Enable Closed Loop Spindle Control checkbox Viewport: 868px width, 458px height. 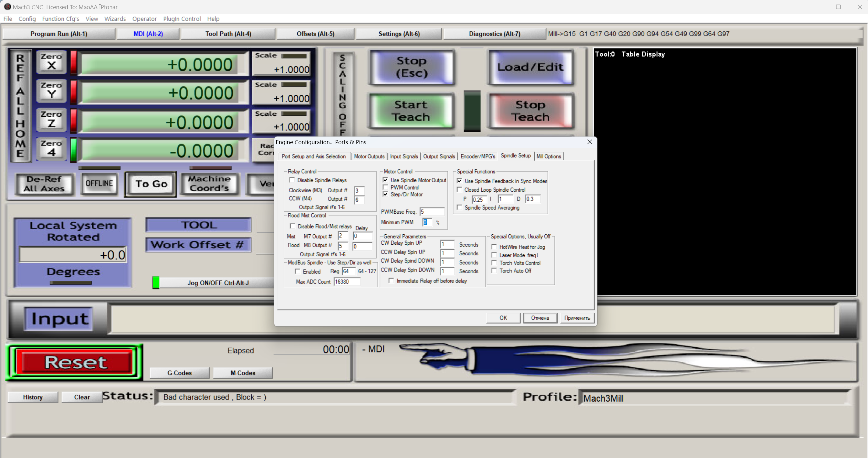pyautogui.click(x=459, y=190)
